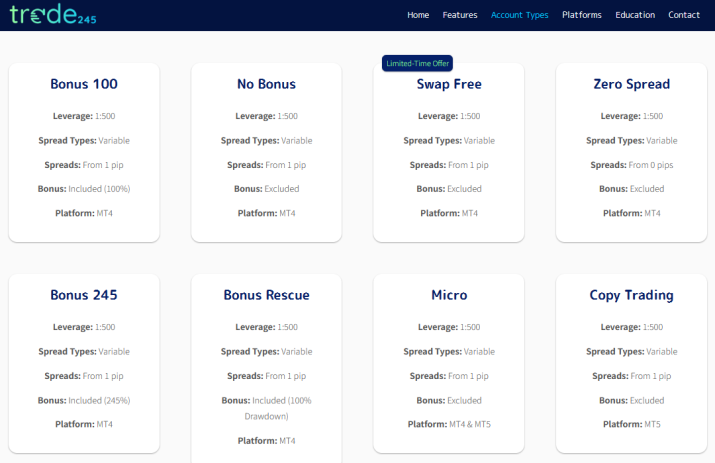Go to the Home page
The height and width of the screenshot is (463, 715).
pos(418,15)
